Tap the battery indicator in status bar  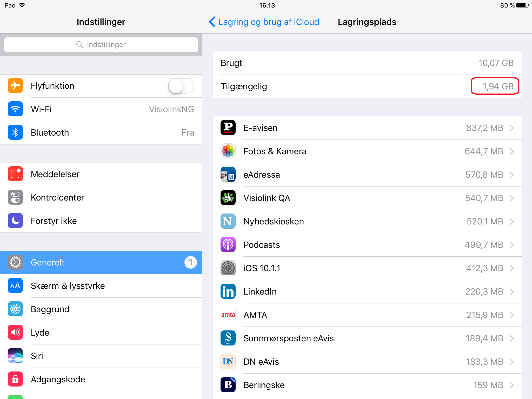[523, 5]
